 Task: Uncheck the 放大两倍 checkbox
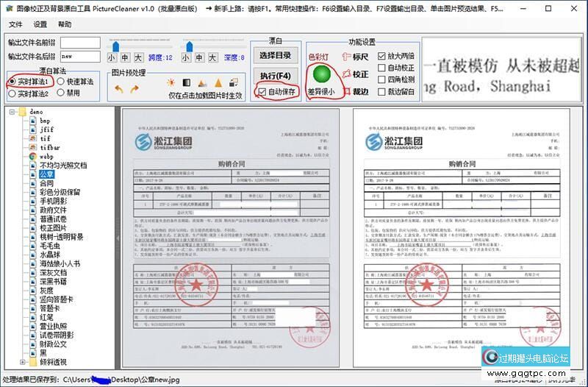point(381,56)
